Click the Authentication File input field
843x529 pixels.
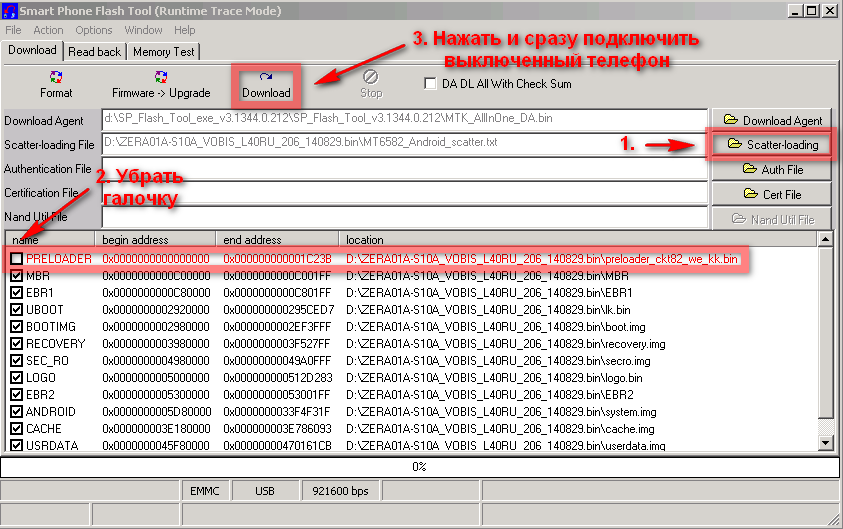(404, 168)
